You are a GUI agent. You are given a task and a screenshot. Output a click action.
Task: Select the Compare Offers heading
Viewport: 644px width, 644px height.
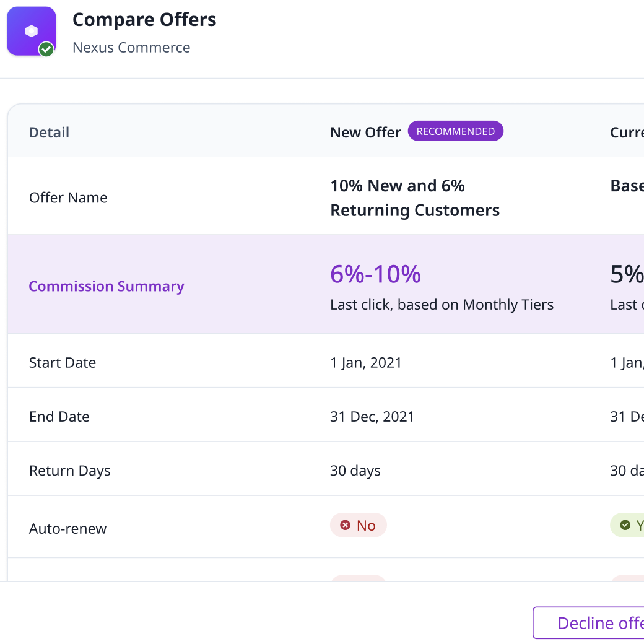point(144,20)
